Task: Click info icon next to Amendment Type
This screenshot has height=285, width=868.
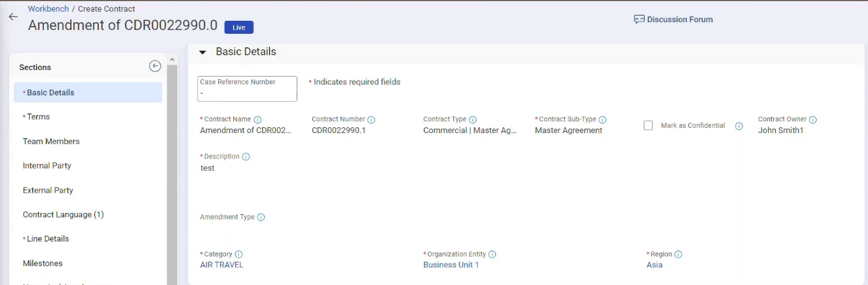Action: click(261, 217)
